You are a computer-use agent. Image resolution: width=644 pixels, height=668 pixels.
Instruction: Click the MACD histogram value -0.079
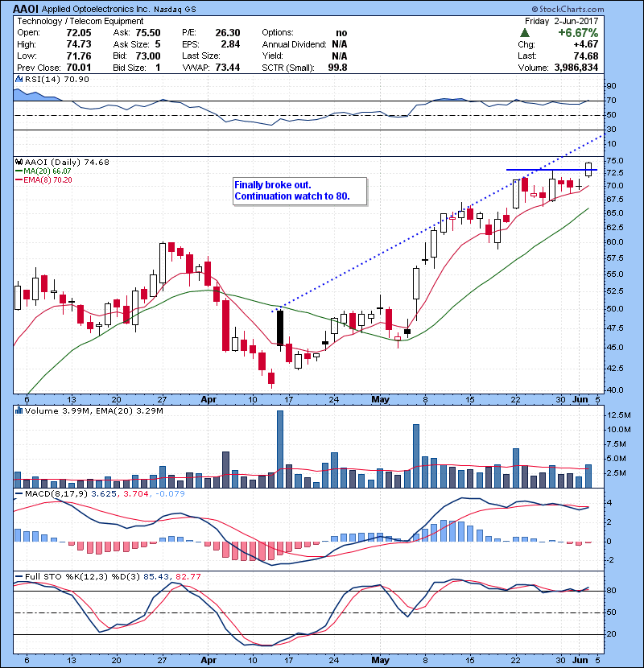coord(170,494)
